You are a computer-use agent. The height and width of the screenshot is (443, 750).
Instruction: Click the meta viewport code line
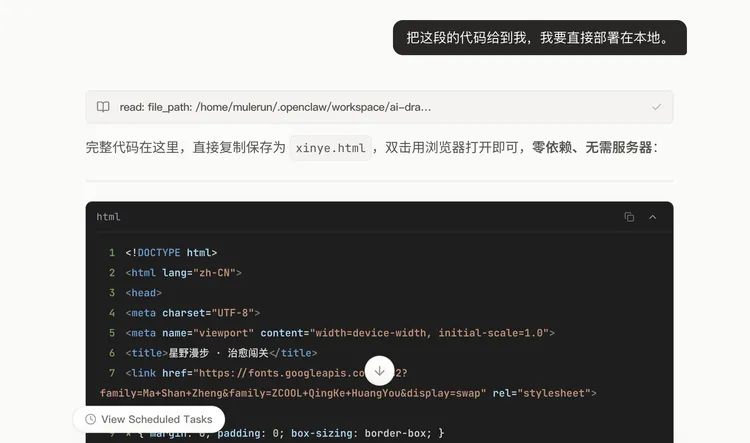340,333
